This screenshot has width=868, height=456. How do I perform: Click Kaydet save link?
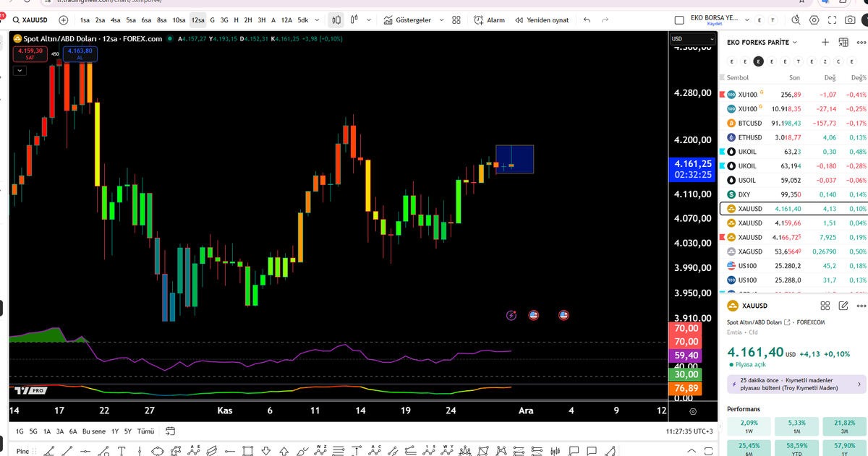pos(715,25)
